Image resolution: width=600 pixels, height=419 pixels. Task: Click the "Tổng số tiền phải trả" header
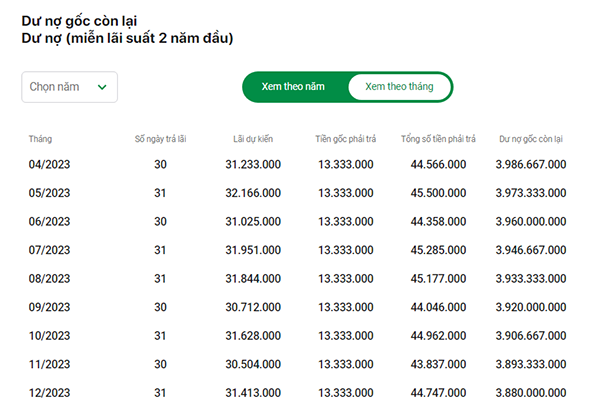438,139
